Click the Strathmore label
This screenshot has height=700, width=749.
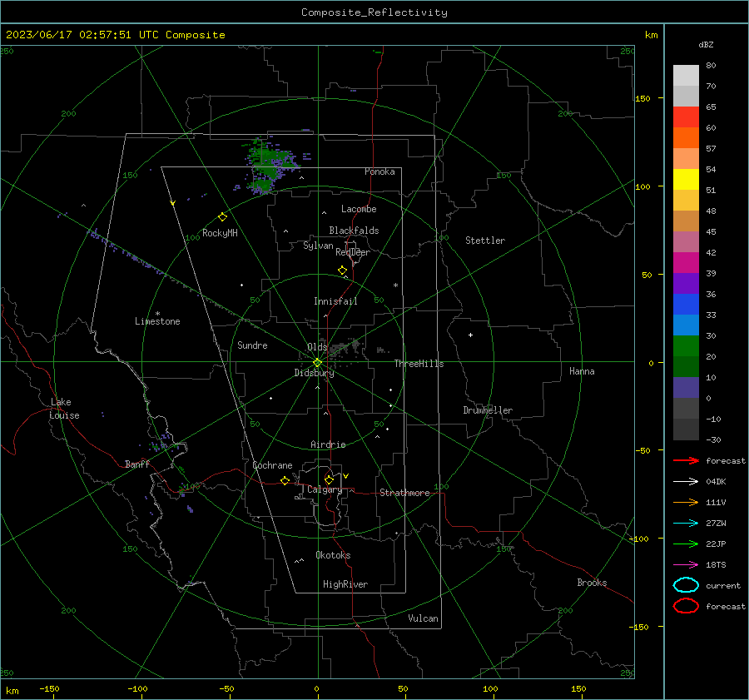point(404,493)
